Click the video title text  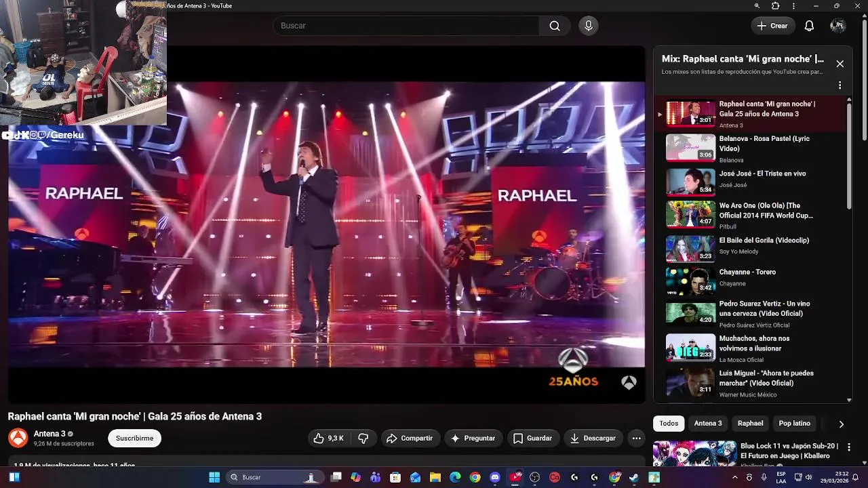[x=134, y=417]
